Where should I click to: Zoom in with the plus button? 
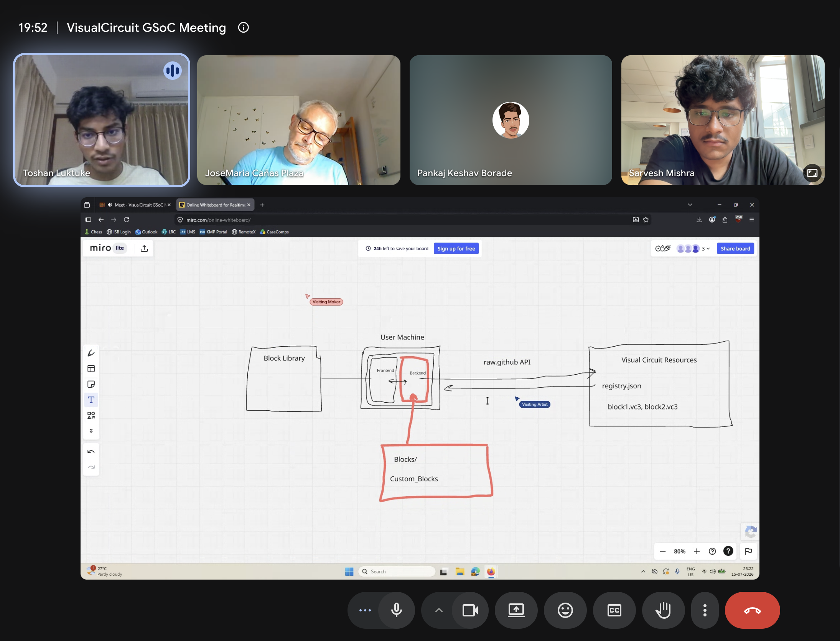coord(697,552)
